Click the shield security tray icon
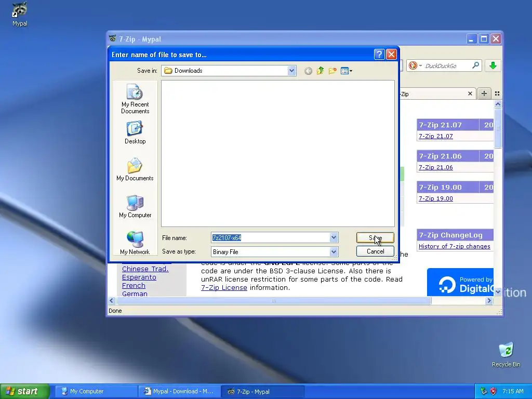This screenshot has width=532, height=399. 494,391
